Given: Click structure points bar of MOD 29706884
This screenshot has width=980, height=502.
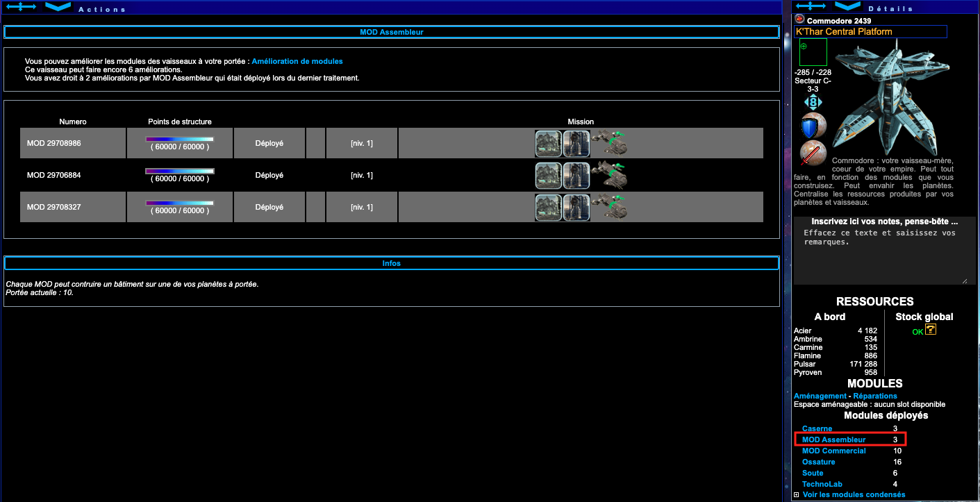Looking at the screenshot, I should coord(179,171).
